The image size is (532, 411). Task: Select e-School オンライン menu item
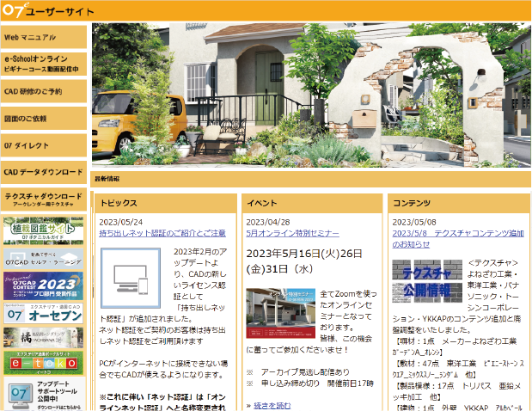click(x=43, y=64)
